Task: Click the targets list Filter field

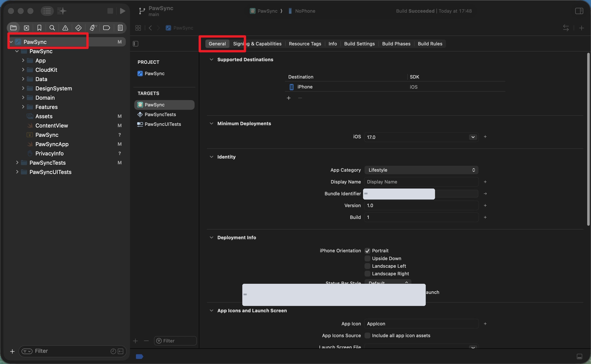Action: pos(175,341)
